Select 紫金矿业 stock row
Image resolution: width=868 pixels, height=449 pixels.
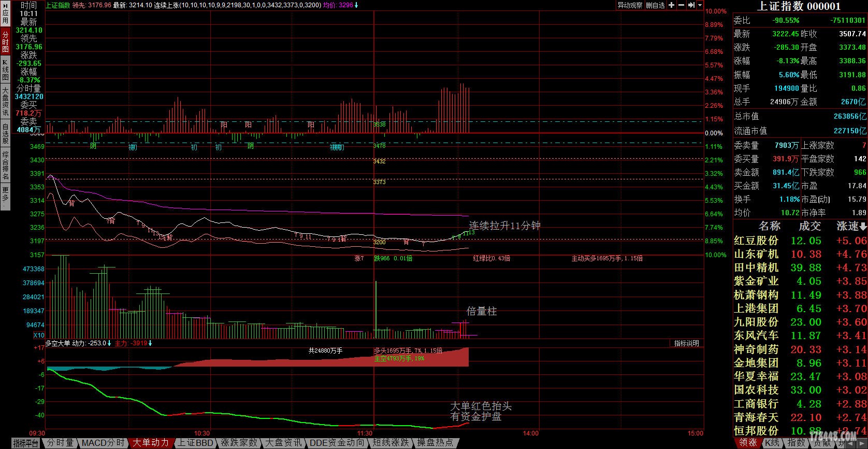800,281
